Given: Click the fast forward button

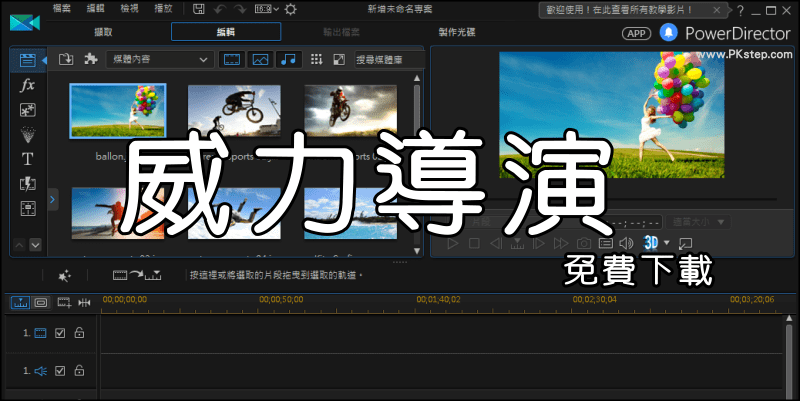Looking at the screenshot, I should pos(561,243).
